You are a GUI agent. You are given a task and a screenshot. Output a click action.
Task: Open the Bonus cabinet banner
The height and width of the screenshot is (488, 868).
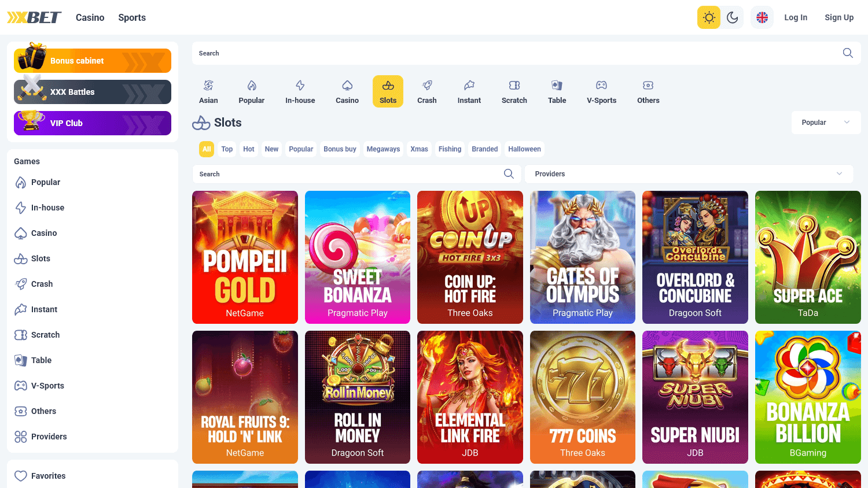click(x=92, y=60)
